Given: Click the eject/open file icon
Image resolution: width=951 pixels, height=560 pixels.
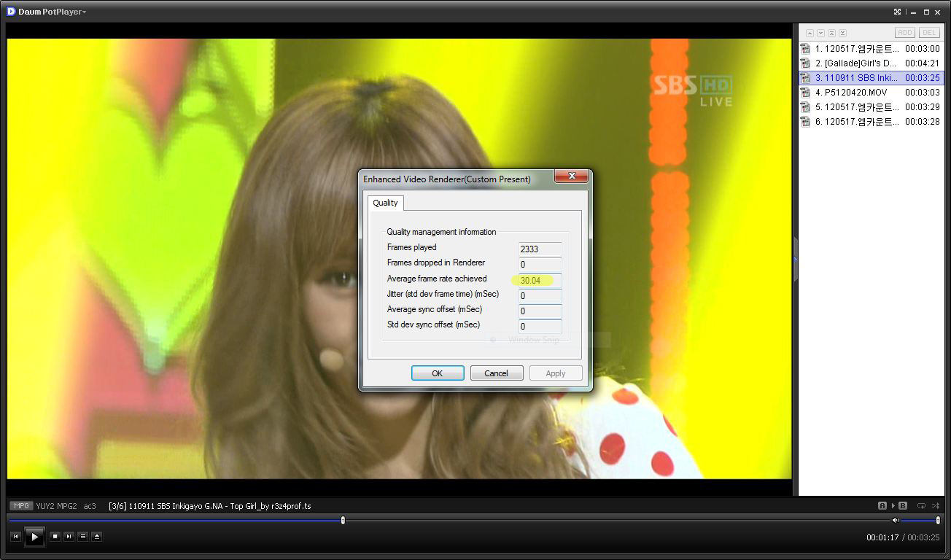Looking at the screenshot, I should 97,537.
